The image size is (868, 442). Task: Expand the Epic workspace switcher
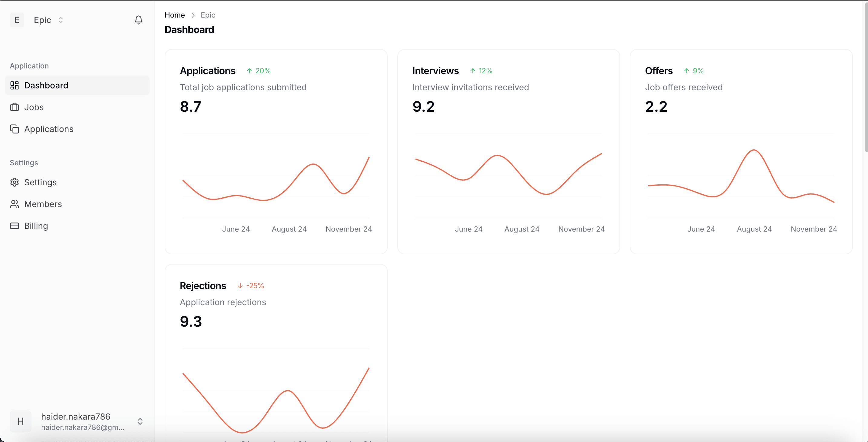click(61, 20)
